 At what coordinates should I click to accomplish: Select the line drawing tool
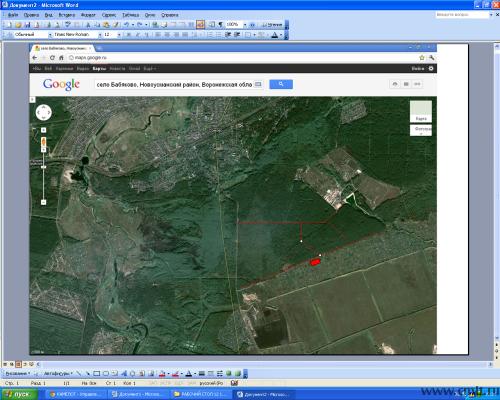(x=78, y=374)
